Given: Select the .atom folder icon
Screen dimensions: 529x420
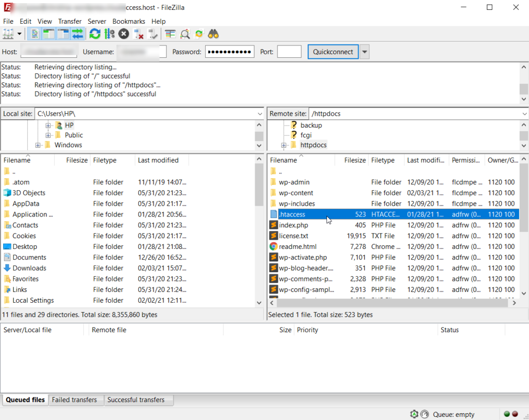Looking at the screenshot, I should [x=7, y=182].
